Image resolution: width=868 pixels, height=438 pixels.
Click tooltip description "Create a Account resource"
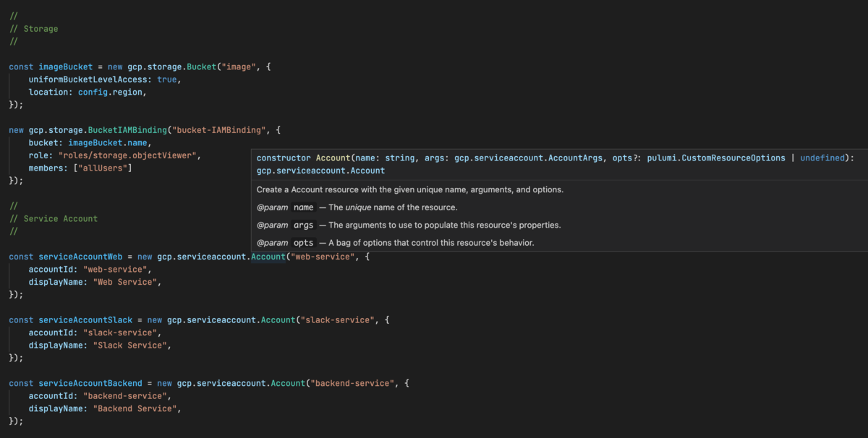(410, 189)
